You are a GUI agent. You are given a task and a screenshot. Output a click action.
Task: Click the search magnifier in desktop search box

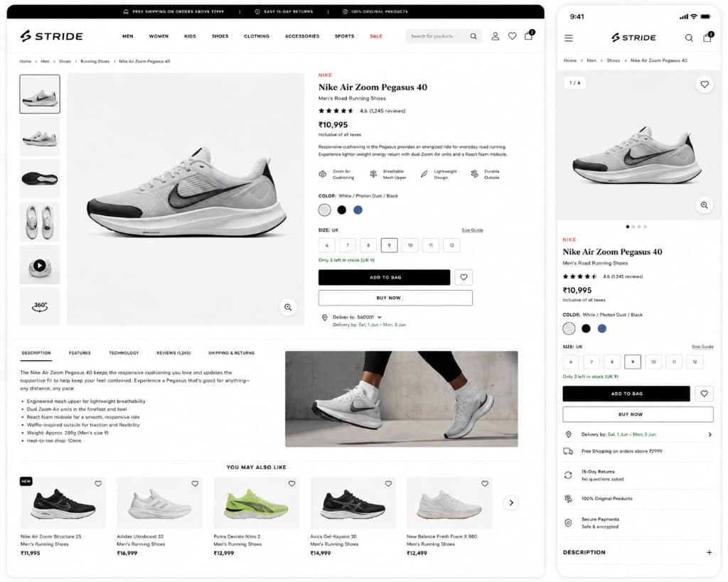tap(473, 36)
